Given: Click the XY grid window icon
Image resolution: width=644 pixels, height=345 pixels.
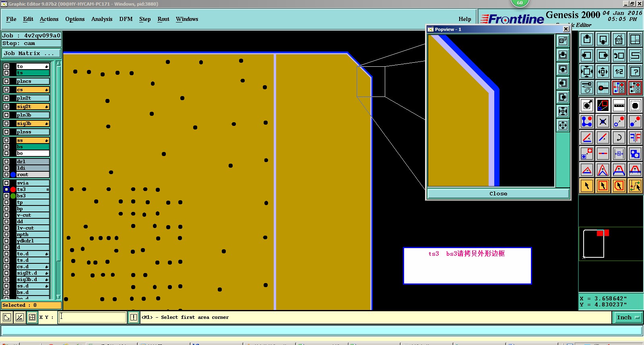Looking at the screenshot, I should point(635,39).
